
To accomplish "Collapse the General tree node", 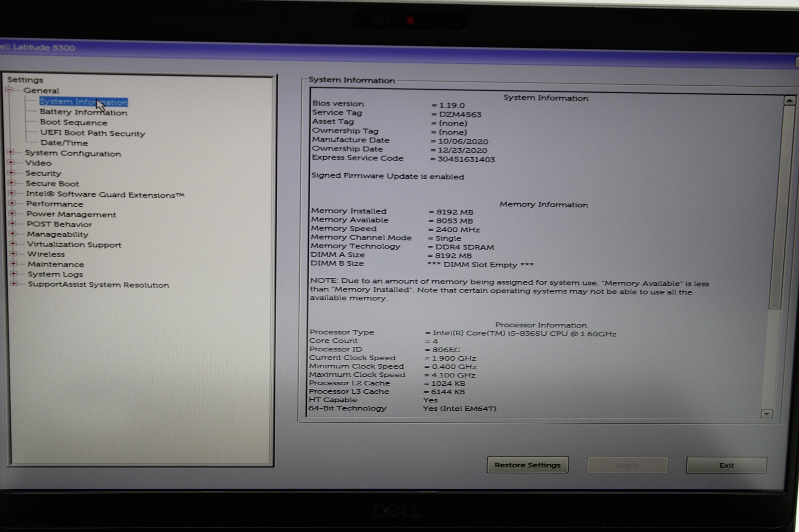I will 9,90.
